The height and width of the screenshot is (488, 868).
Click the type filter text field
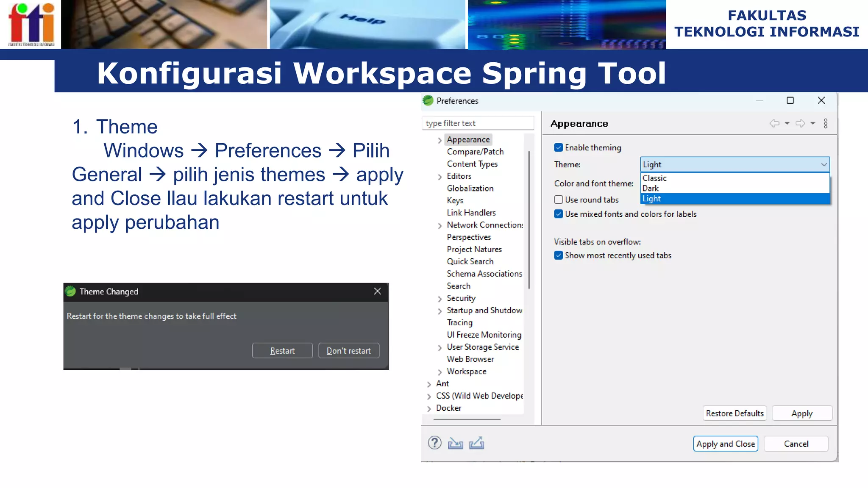pyautogui.click(x=478, y=123)
